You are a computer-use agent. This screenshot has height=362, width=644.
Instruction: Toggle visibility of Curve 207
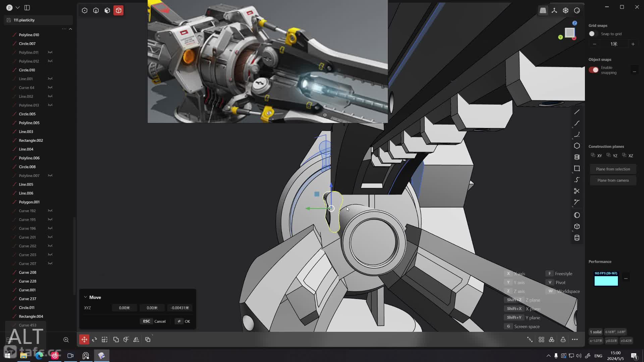[50, 263]
